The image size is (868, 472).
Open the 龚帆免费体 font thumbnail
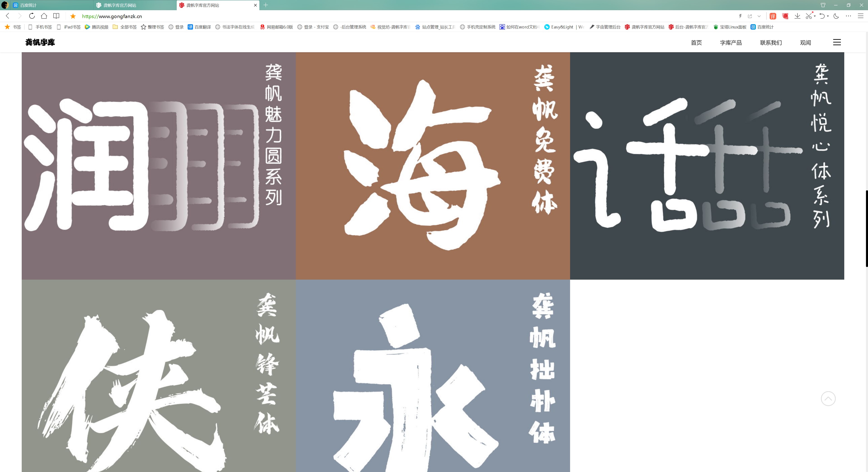[x=433, y=166]
